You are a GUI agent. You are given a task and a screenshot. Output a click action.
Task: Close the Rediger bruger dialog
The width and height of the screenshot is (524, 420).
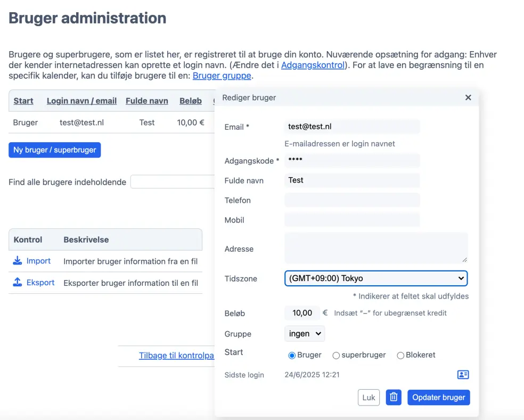pyautogui.click(x=468, y=97)
